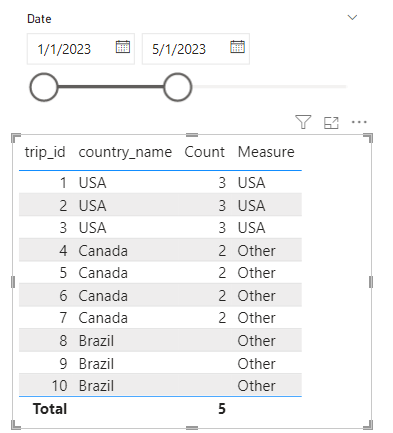Viewport: 393px width, 433px height.
Task: Select country_name USA in trip_id 2 row
Action: pos(92,205)
